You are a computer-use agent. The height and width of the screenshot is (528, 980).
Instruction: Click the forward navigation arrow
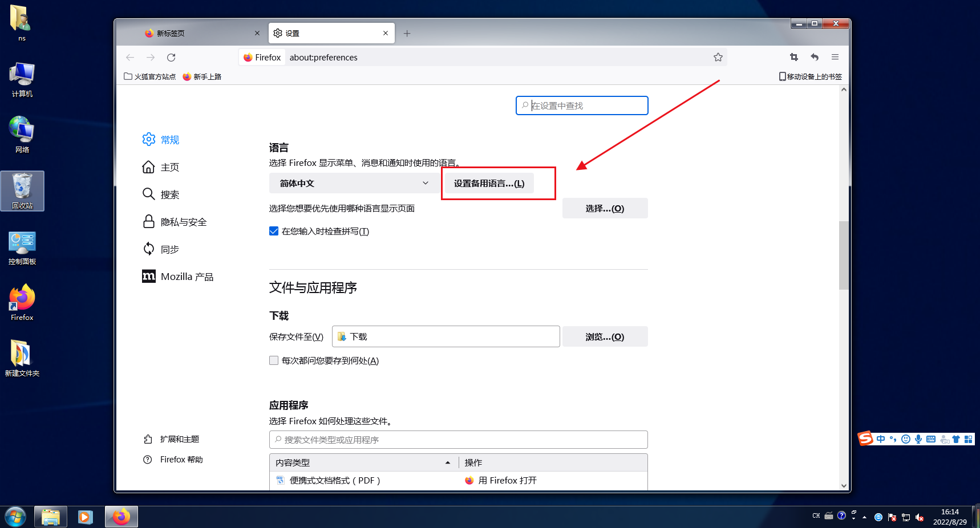click(151, 57)
